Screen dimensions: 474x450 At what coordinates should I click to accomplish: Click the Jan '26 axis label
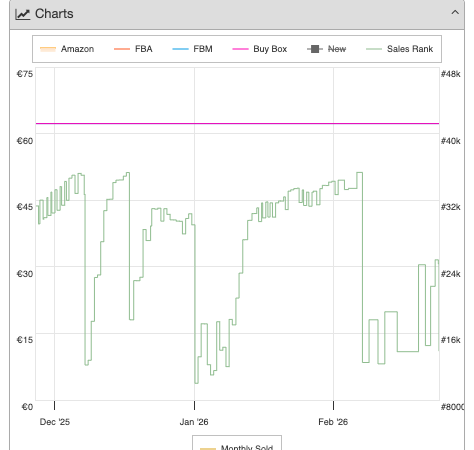coord(194,422)
